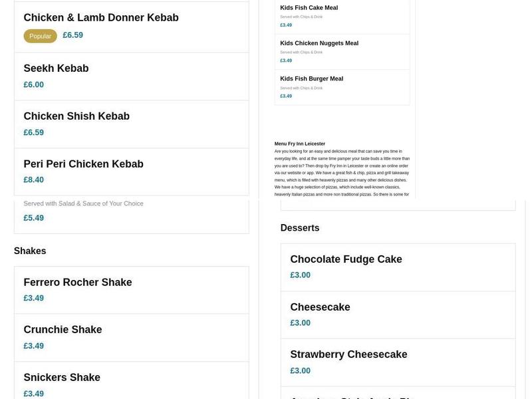Select the Chicken & Lamb Donner Kebab item
This screenshot has height=399, width=532.
[101, 18]
